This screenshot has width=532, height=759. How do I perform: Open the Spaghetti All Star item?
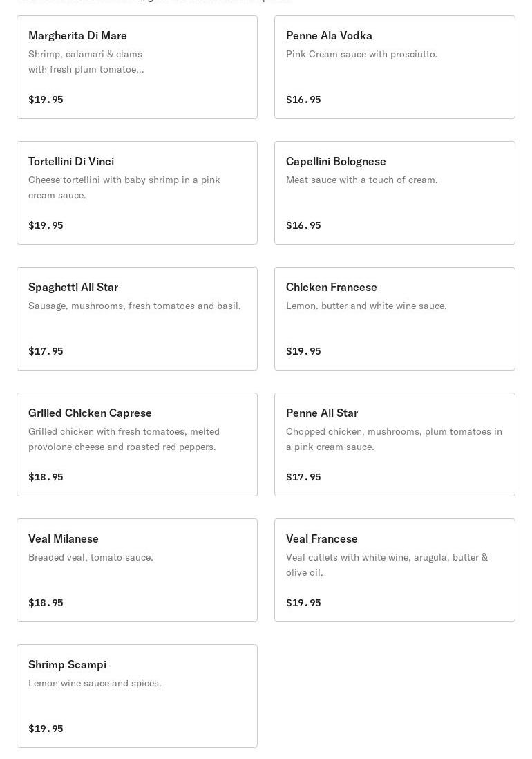point(137,319)
